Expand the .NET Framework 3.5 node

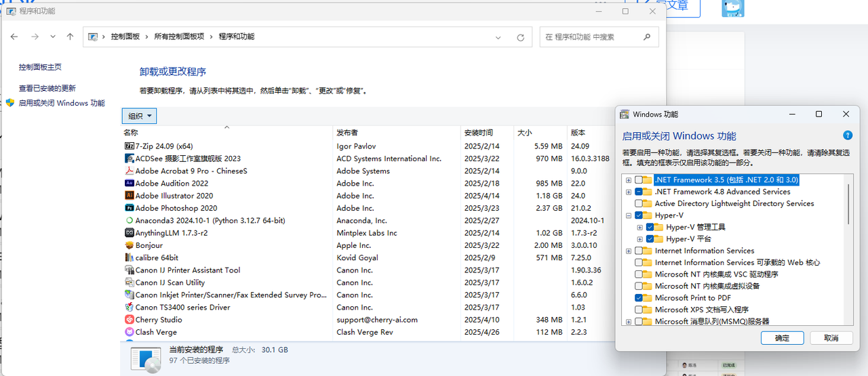point(629,180)
